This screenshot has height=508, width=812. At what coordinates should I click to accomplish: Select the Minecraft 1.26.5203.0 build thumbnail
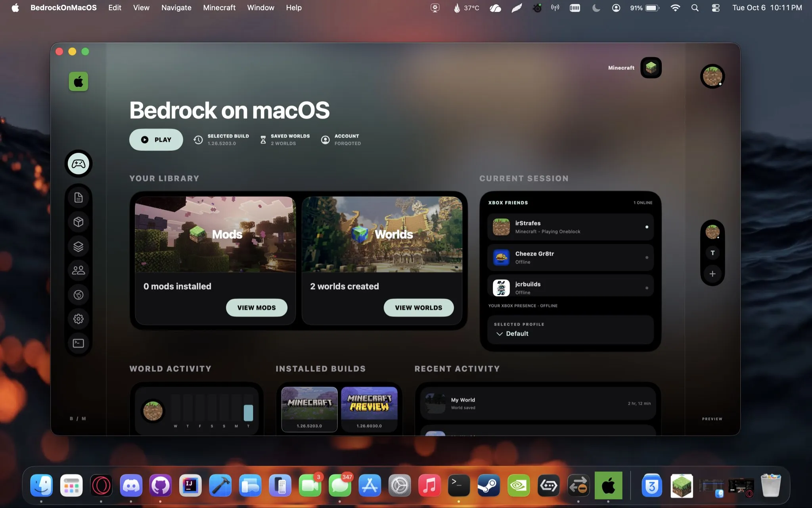309,409
